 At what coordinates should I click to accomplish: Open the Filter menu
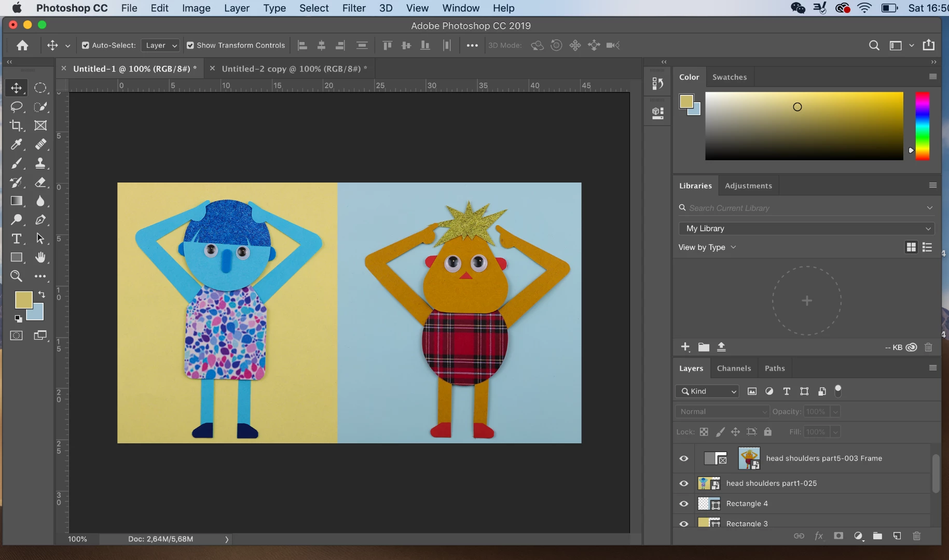[x=354, y=8]
